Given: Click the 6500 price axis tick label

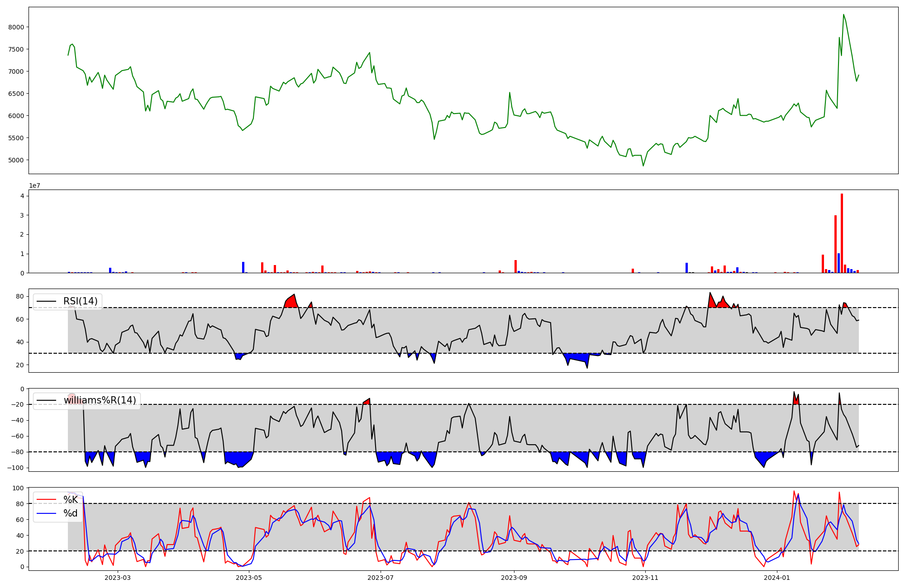Looking at the screenshot, I should pyautogui.click(x=16, y=94).
